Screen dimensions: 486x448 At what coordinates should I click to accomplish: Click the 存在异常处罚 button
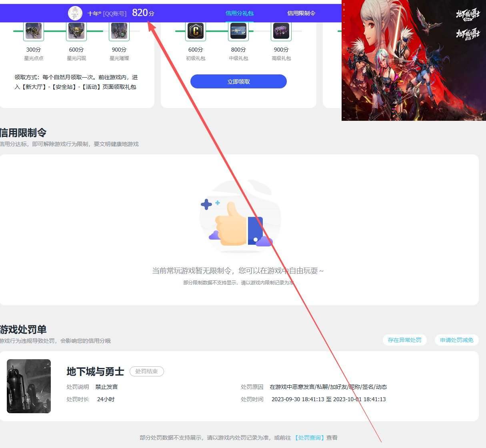click(404, 340)
